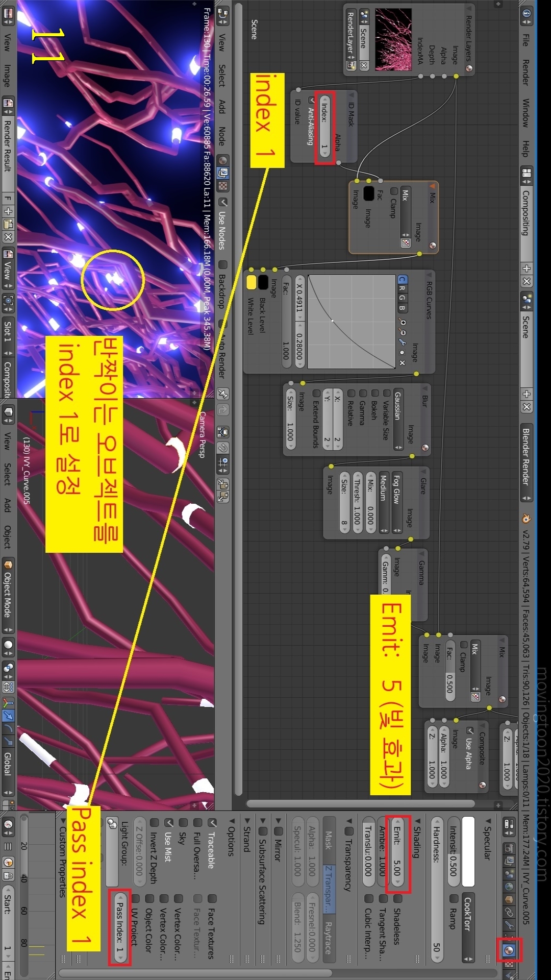Open the Material properties tab

[x=509, y=950]
